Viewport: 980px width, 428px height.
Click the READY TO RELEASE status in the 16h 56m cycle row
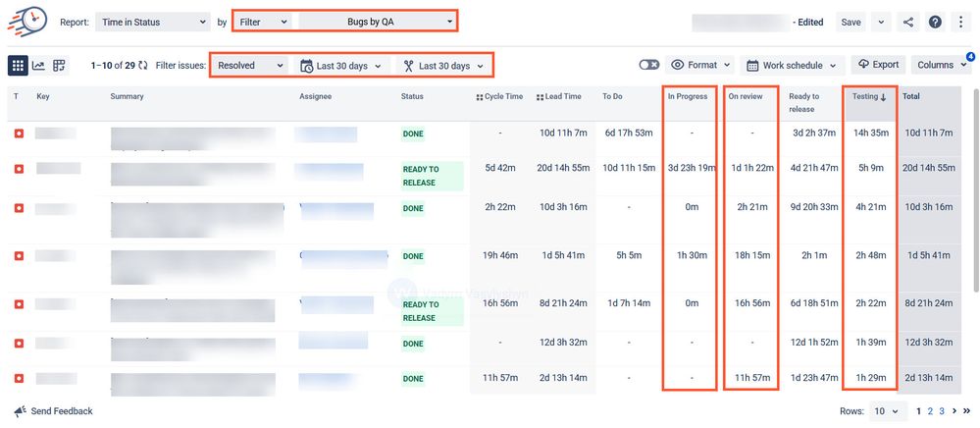[432, 311]
